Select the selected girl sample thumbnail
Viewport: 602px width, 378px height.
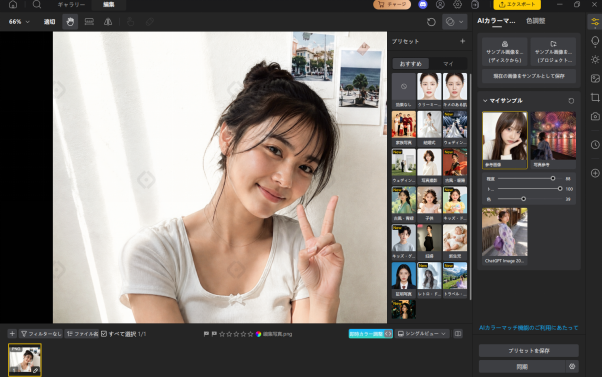tap(504, 140)
